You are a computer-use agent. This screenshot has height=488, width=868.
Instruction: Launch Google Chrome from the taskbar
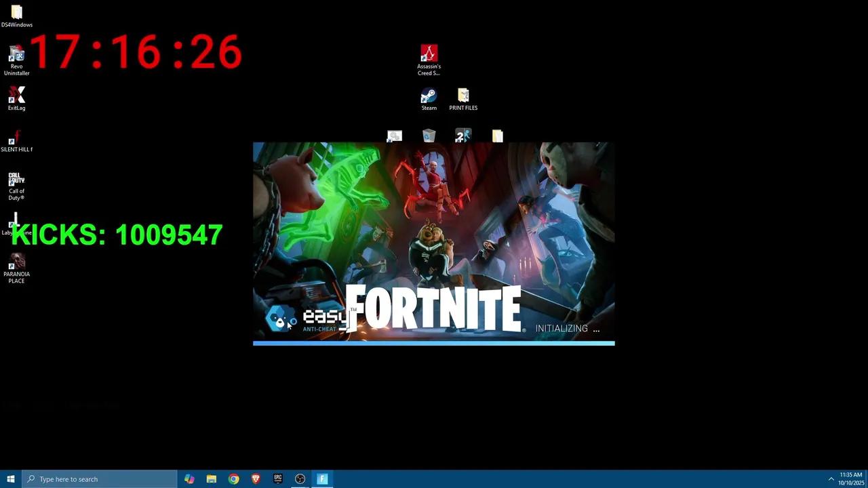(233, 479)
